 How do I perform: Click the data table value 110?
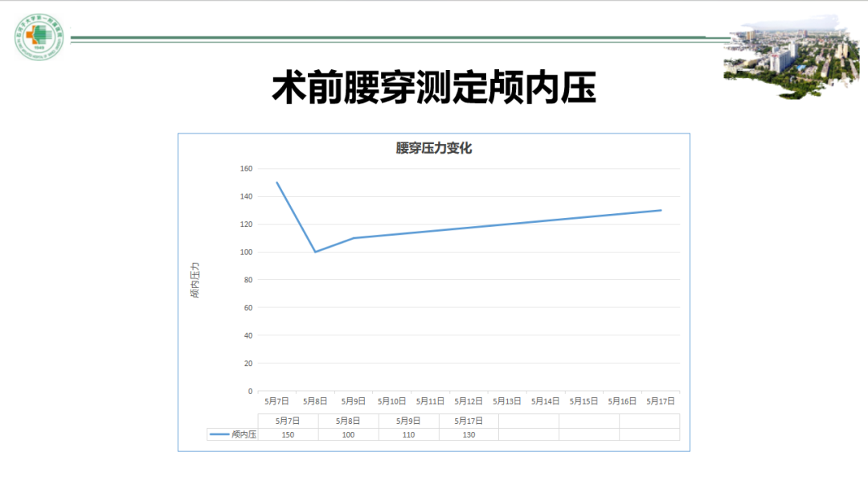pos(408,435)
